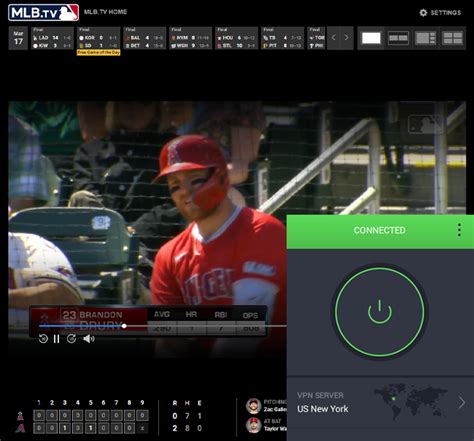Select the KOR vs SD game tile
Image resolution: width=474 pixels, height=441 pixels.
(x=98, y=38)
